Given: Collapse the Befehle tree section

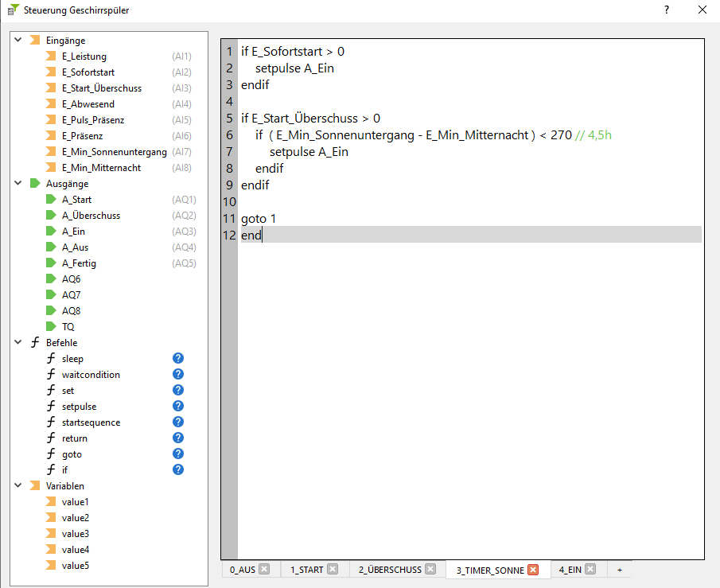Looking at the screenshot, I should pos(18,343).
